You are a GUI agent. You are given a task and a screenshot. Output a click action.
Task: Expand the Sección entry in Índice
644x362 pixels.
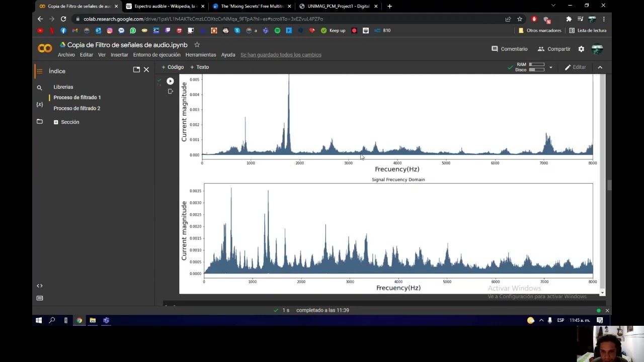(x=56, y=122)
